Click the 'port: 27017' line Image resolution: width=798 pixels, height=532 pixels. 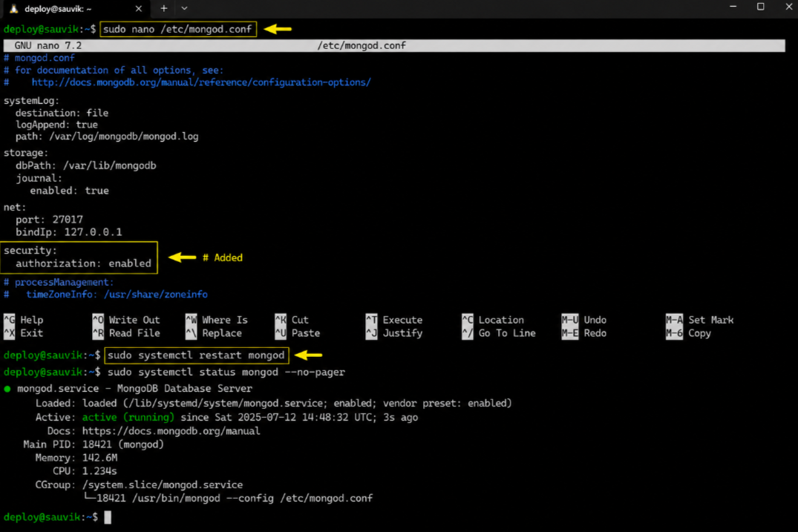(x=50, y=219)
